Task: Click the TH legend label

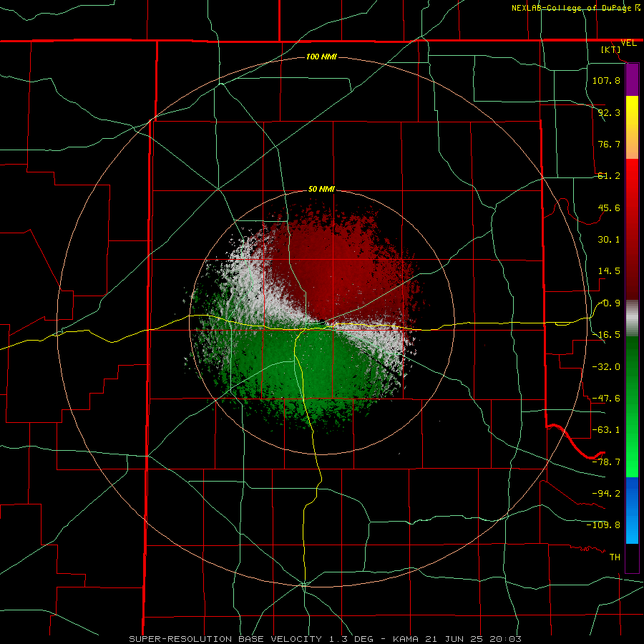Action: [x=615, y=557]
